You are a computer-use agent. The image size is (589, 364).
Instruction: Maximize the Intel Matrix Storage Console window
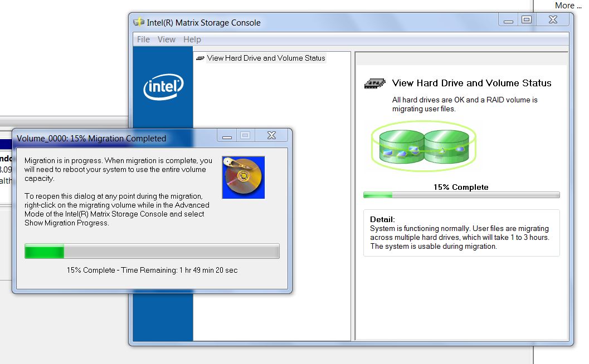click(527, 20)
